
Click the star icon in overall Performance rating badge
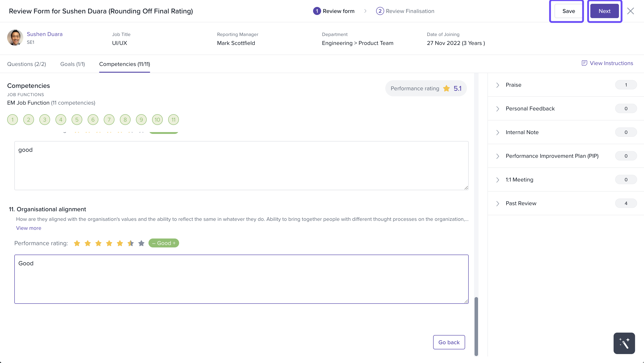pos(446,88)
